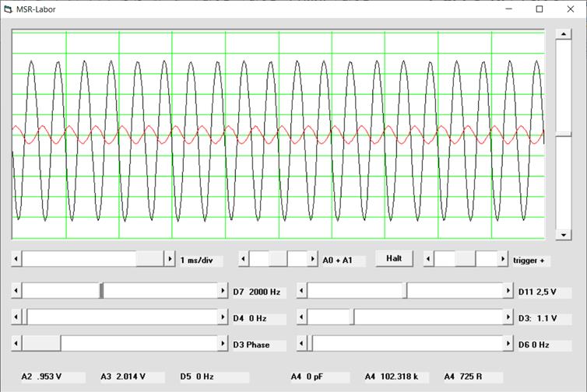587x392 pixels.
Task: Click left arrow of the A0 + A1 scrollbar
Action: pyautogui.click(x=243, y=260)
